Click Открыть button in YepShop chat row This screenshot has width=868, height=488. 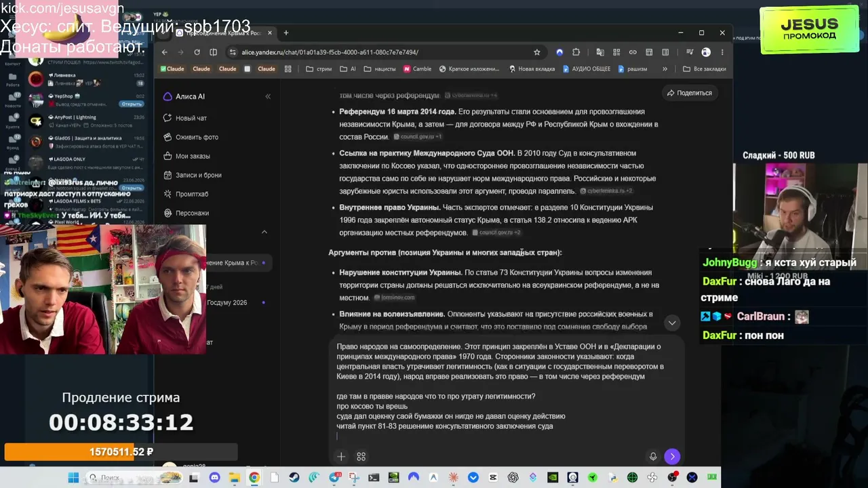[x=132, y=104]
